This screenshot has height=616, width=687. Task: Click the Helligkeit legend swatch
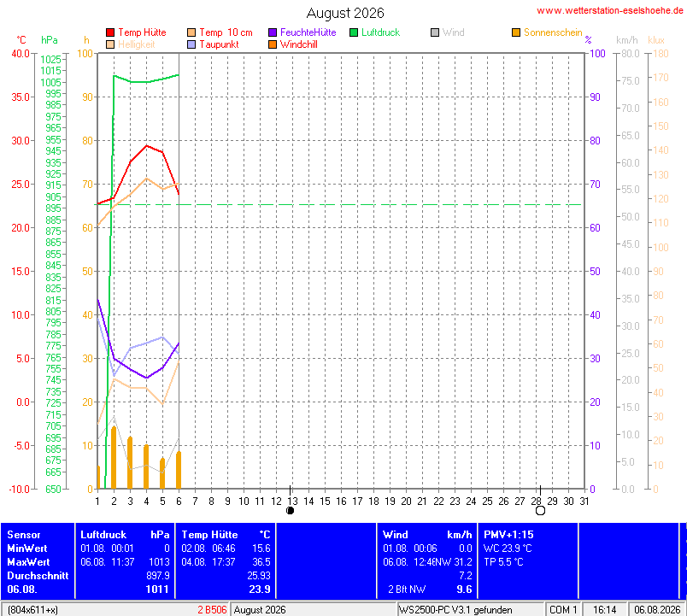(x=110, y=44)
